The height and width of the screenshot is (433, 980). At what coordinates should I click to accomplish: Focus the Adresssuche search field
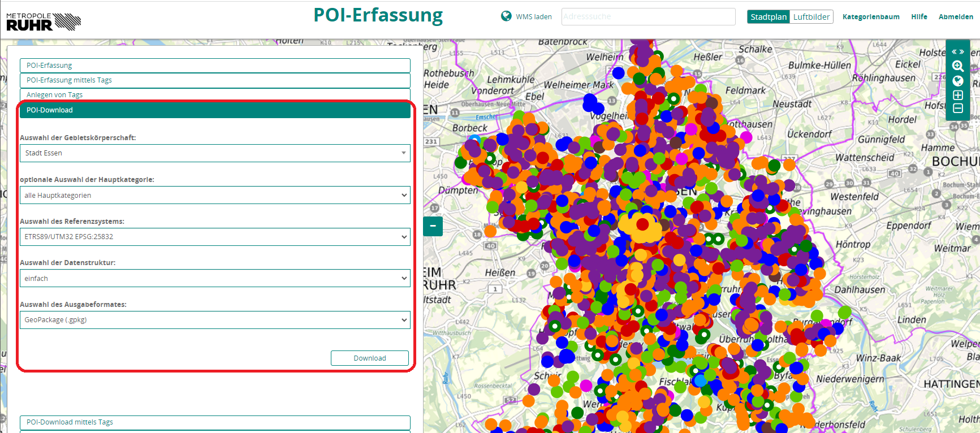pyautogui.click(x=648, y=16)
